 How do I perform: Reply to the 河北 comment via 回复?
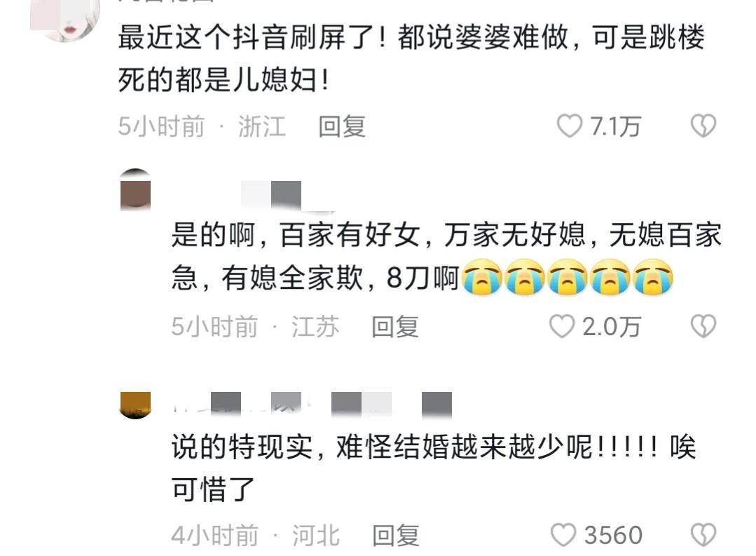point(396,535)
